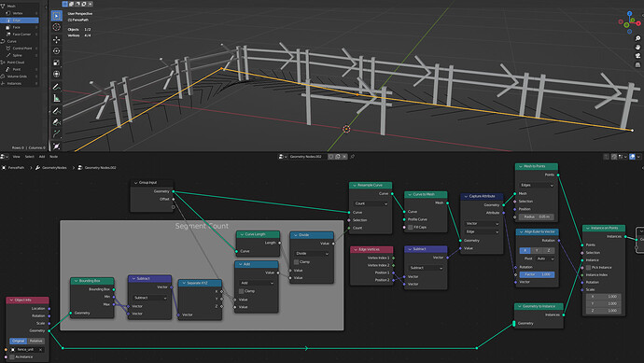
Task: Collapse the Bounding Box node
Action: click(75, 281)
